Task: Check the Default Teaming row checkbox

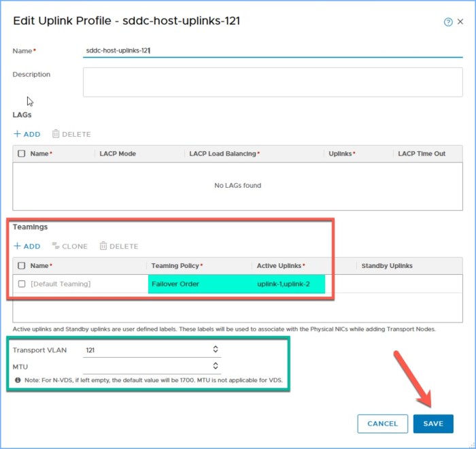Action: [x=22, y=284]
